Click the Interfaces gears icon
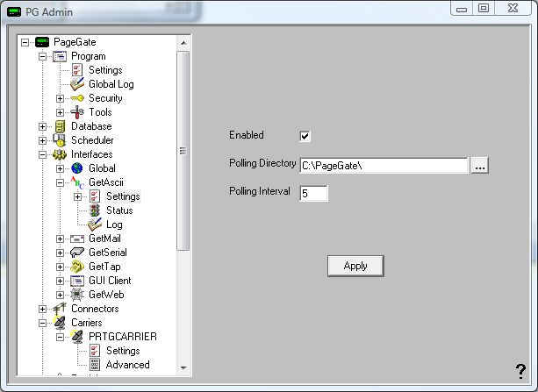The width and height of the screenshot is (538, 392). (60, 154)
